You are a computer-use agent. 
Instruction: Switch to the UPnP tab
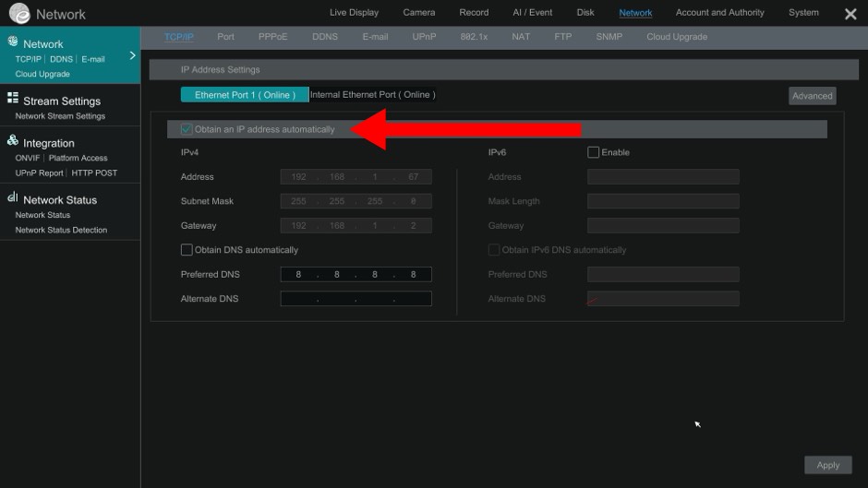click(424, 37)
